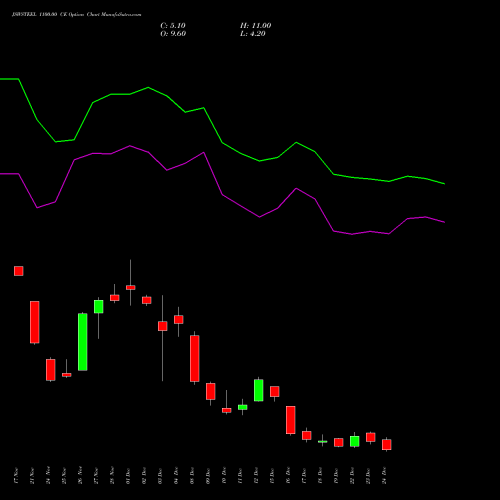Screen dimensions: 500x500
Task: Select the small red candle above 17 Nov
Action: coord(19,271)
